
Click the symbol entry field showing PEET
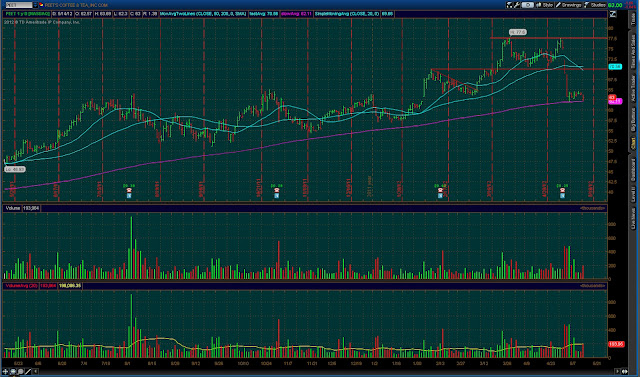pos(19,5)
